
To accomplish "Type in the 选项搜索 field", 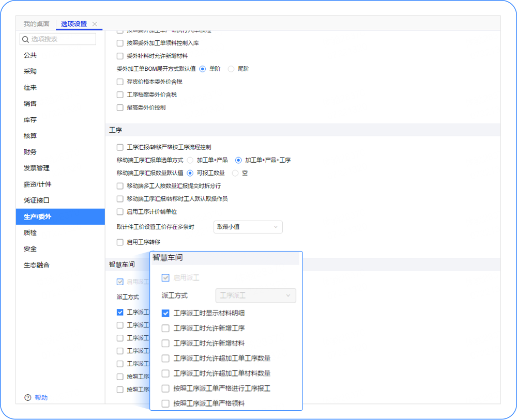I will coord(62,39).
